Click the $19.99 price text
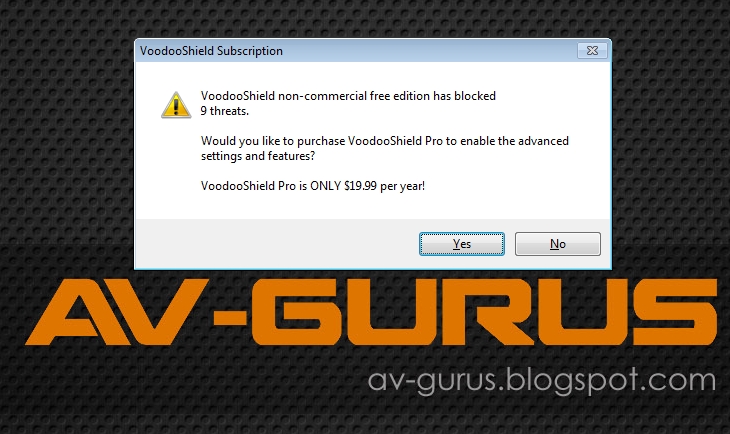The image size is (730, 434). 360,186
